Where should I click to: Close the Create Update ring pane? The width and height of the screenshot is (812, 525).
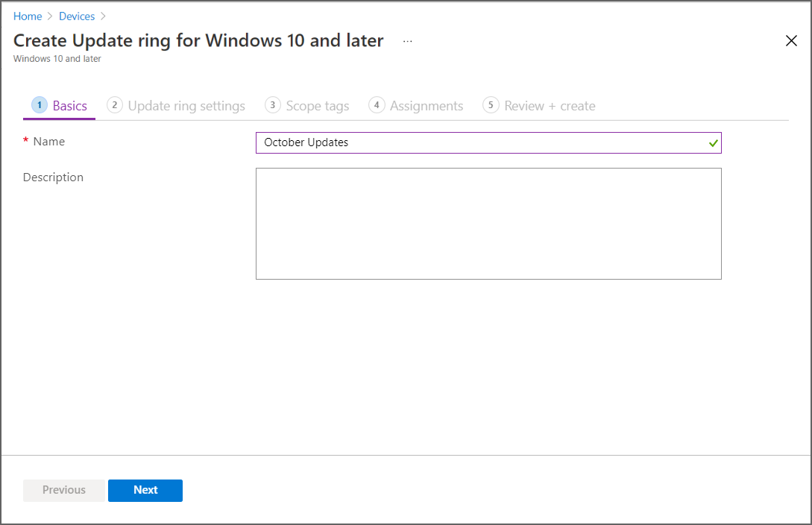click(791, 40)
